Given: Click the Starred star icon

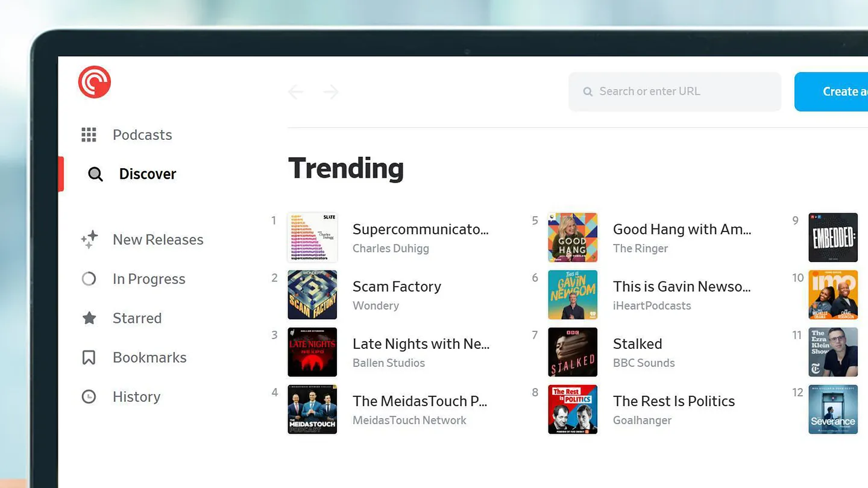Looking at the screenshot, I should click(89, 318).
